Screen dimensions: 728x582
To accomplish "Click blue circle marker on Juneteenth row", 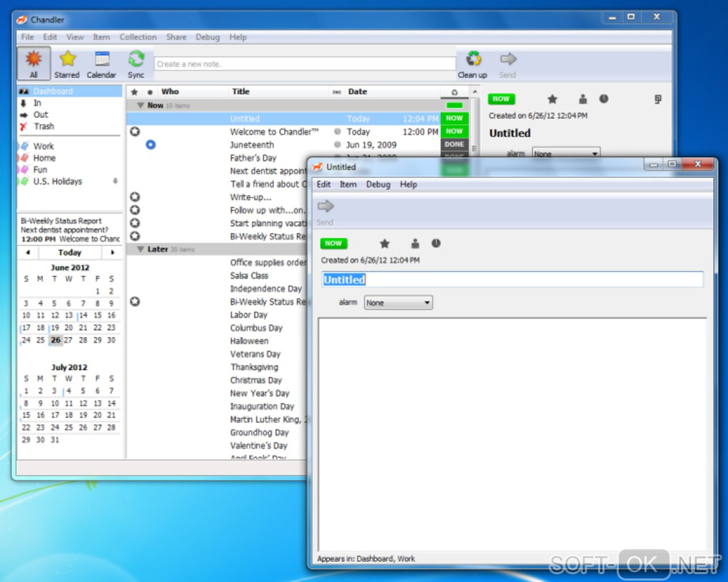I will (x=151, y=144).
